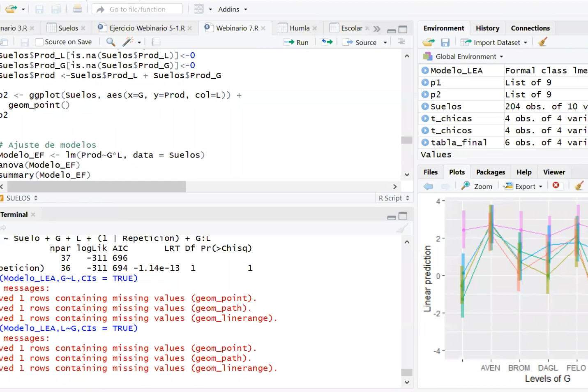Click the load workspace folder icon
The image size is (588, 392).
pyautogui.click(x=429, y=42)
